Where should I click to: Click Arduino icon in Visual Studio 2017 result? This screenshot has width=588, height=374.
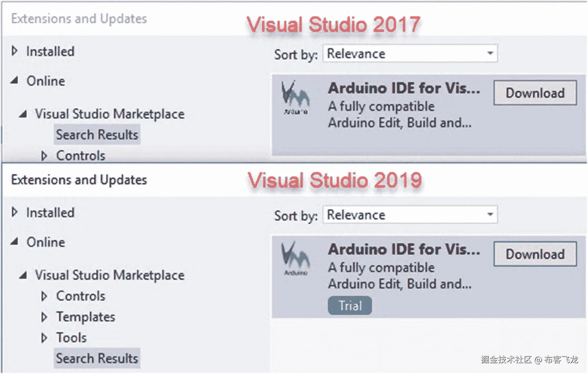click(295, 97)
